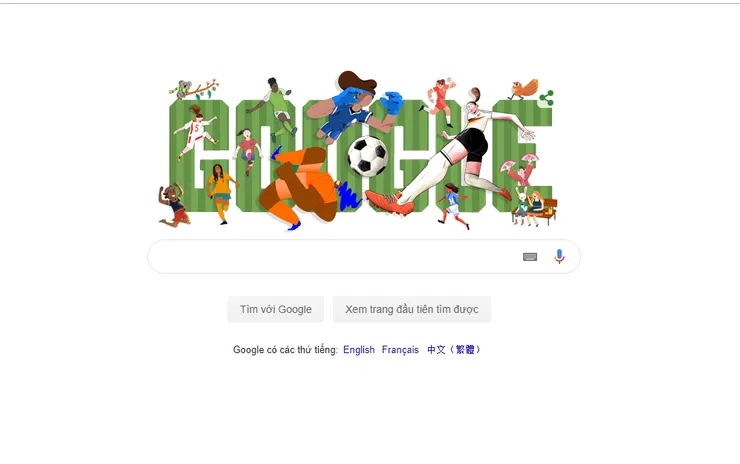Click the goalkeeper with blue gloves
The width and height of the screenshot is (740, 464).
coord(353,108)
